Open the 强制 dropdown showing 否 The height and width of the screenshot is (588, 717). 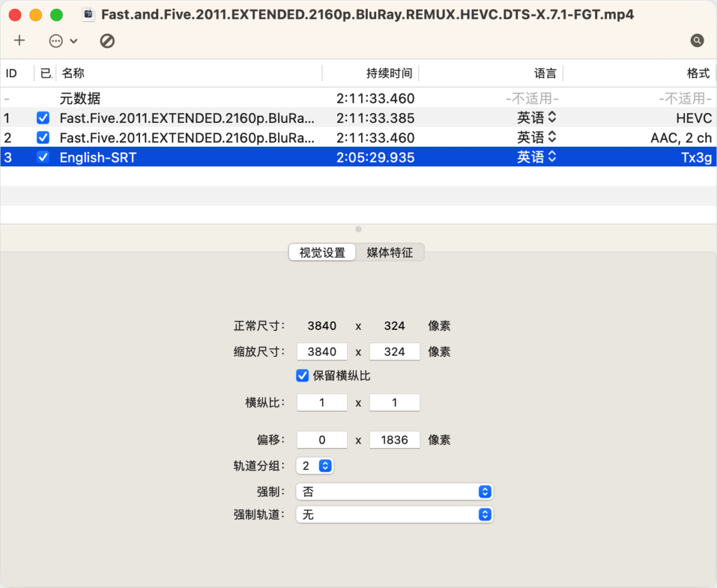coord(395,491)
